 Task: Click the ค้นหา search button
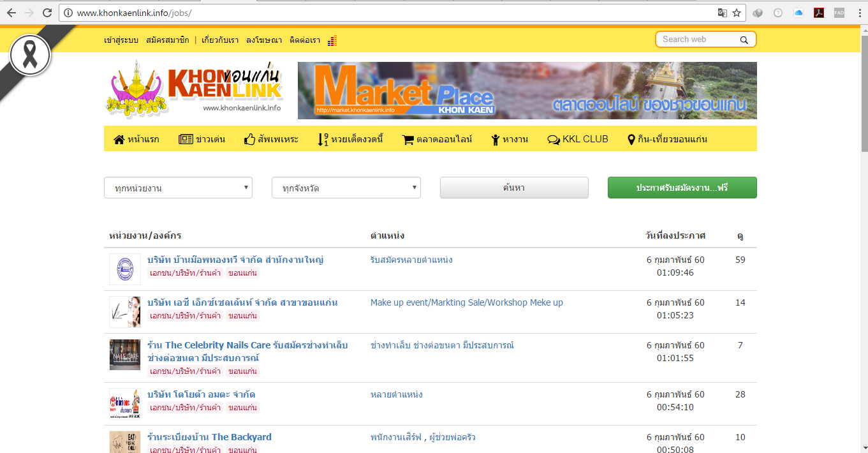pos(514,188)
